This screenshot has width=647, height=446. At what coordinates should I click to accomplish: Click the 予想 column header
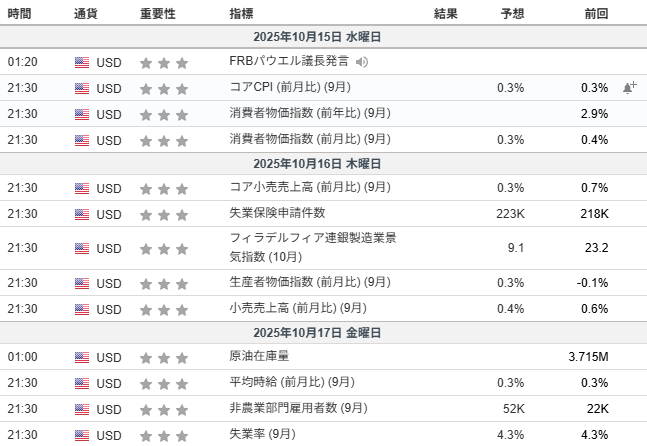[512, 14]
